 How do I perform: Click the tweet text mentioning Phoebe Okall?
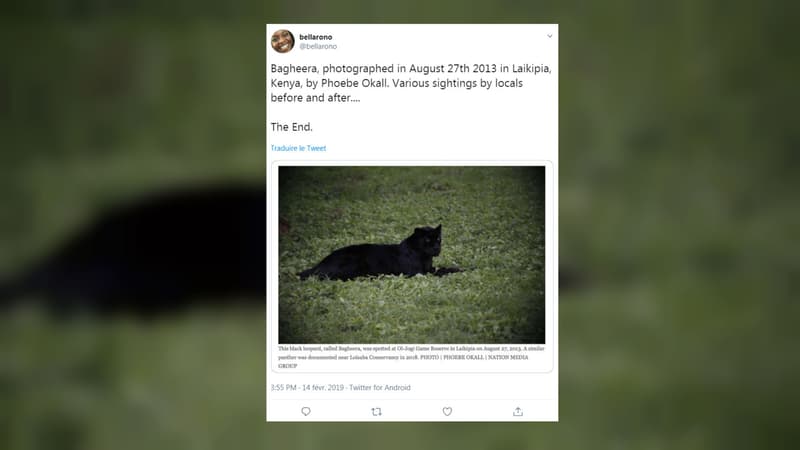click(411, 83)
